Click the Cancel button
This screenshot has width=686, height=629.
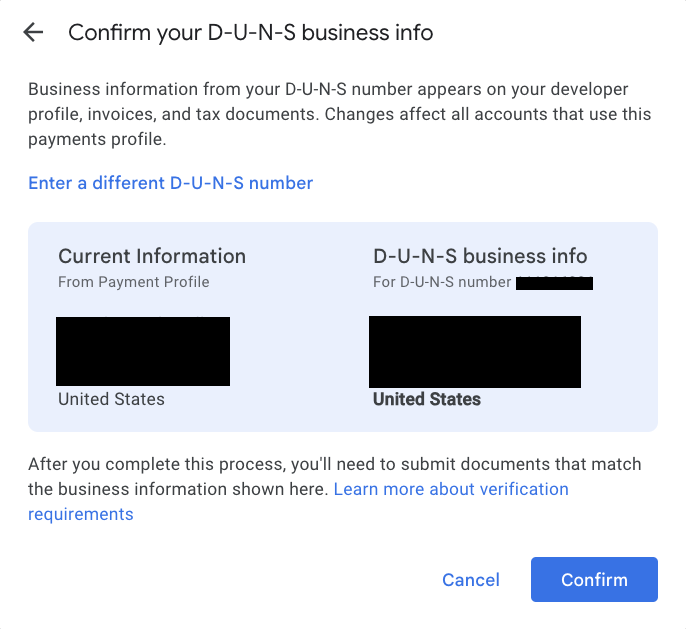(471, 580)
